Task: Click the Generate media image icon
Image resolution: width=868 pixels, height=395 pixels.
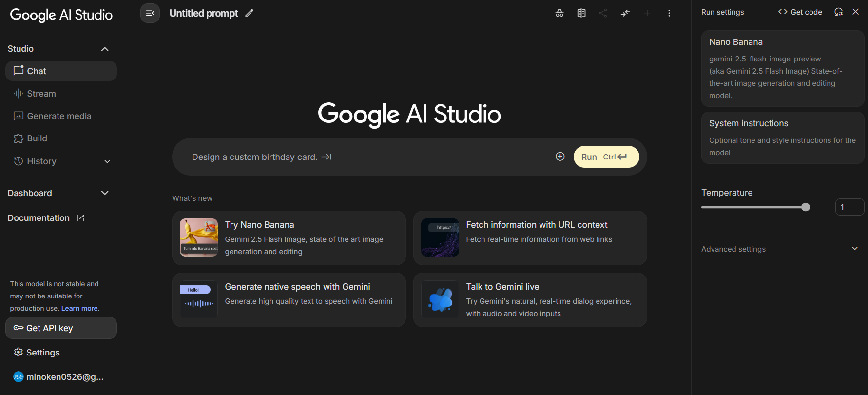Action: tap(19, 116)
